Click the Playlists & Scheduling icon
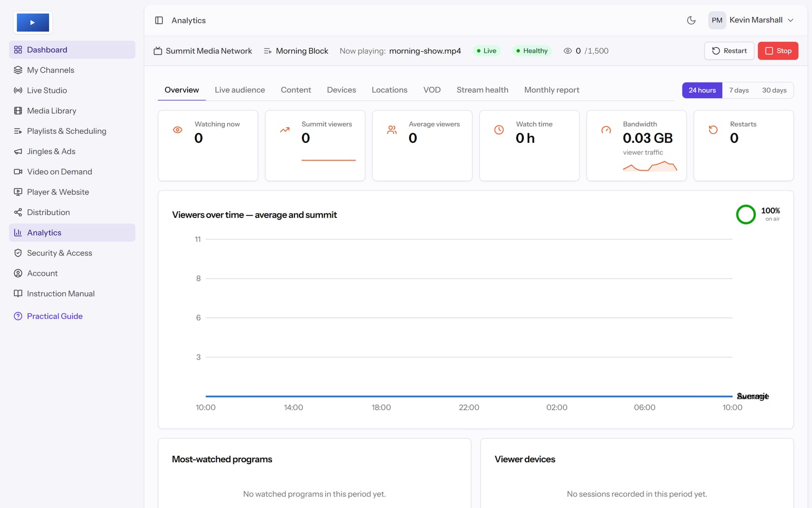Image resolution: width=812 pixels, height=508 pixels. coord(18,131)
